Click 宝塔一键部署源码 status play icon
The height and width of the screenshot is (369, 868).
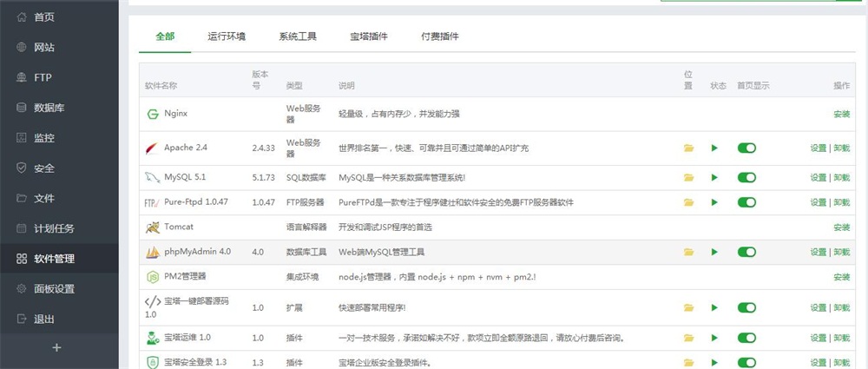714,307
